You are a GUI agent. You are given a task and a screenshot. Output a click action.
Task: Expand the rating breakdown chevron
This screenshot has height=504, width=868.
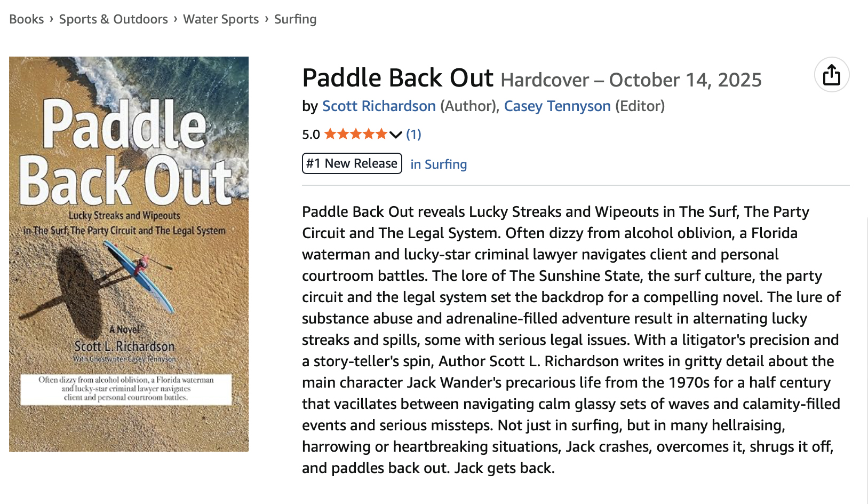tap(395, 135)
